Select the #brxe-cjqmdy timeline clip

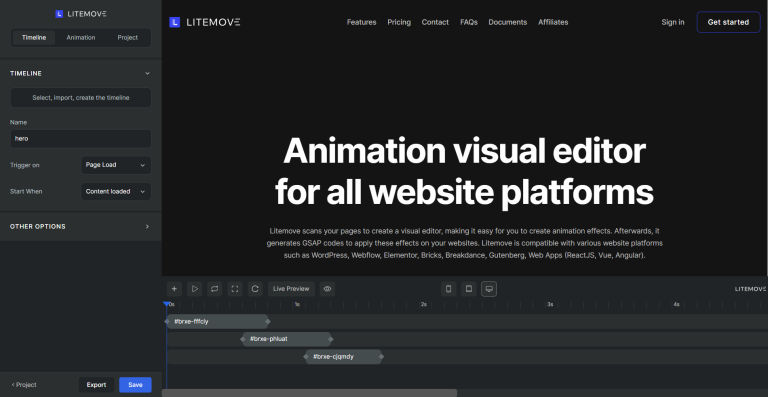point(343,356)
